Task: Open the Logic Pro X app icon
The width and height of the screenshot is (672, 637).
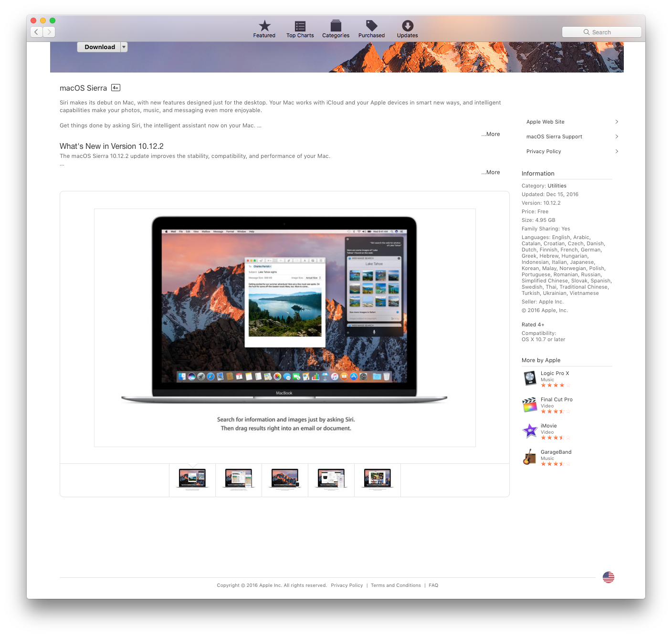Action: pos(530,378)
